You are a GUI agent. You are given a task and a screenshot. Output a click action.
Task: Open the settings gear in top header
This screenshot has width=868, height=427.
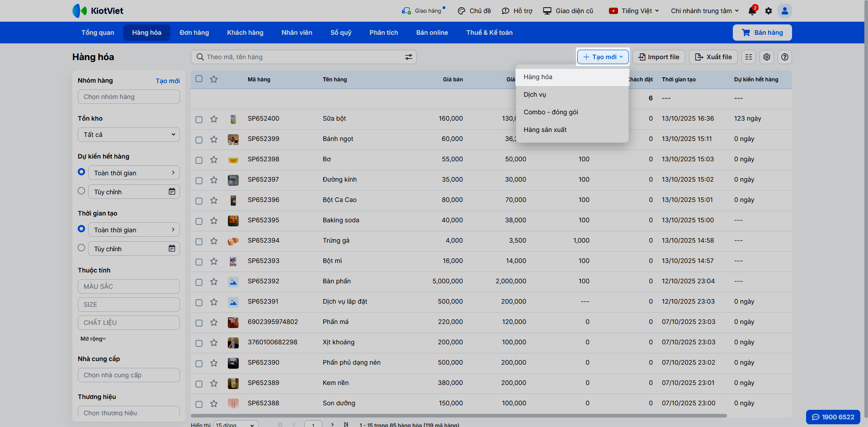769,11
